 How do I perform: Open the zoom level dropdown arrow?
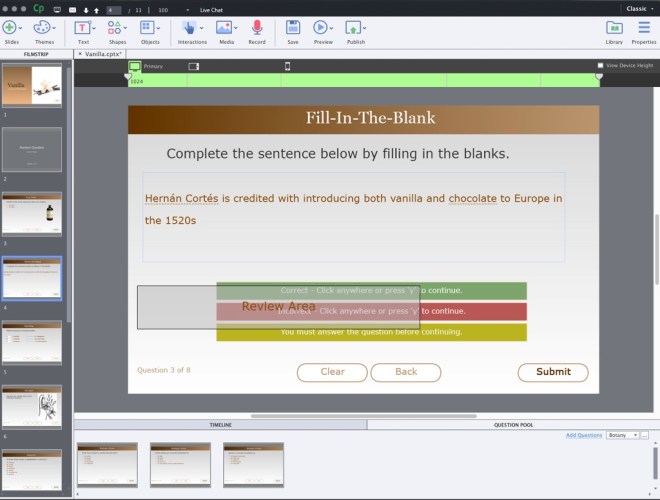pyautogui.click(x=187, y=10)
